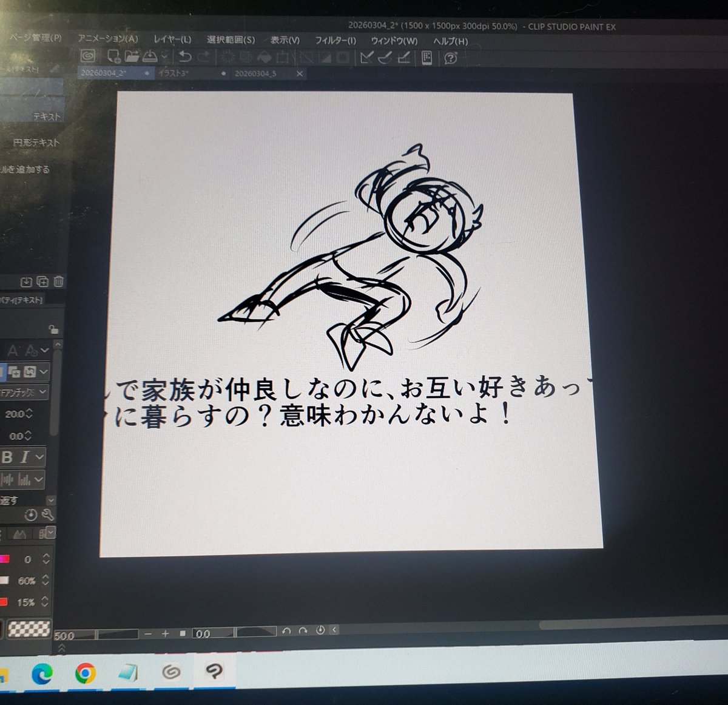
Task: Expand the text style dropdown arrow
Action: (39, 457)
